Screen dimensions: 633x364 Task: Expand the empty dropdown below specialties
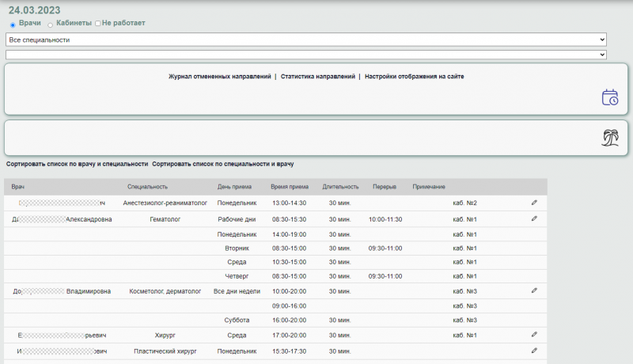305,55
